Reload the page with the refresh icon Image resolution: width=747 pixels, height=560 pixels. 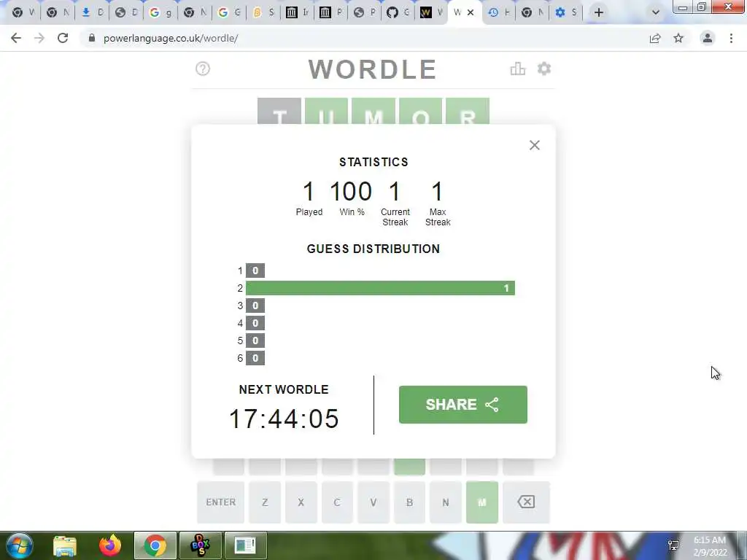(63, 38)
